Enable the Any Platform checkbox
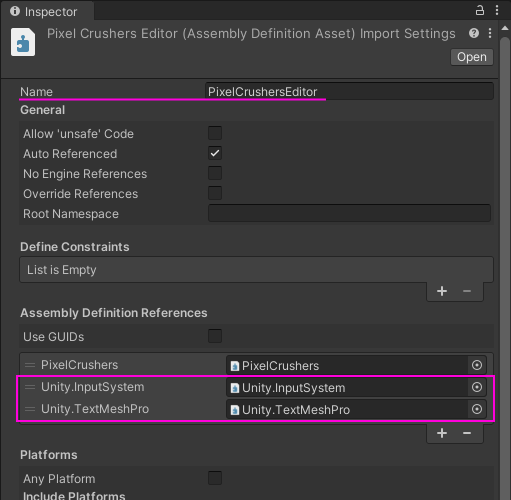This screenshot has height=500, width=511. (x=215, y=478)
